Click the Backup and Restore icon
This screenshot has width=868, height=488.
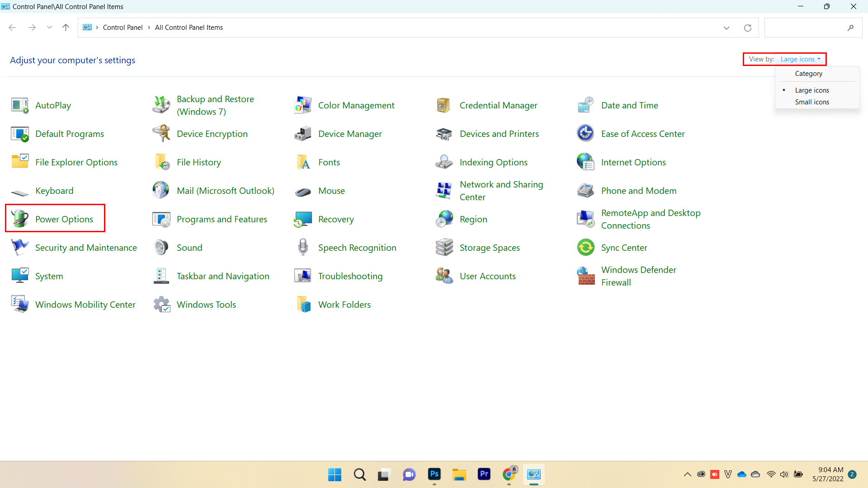click(161, 105)
